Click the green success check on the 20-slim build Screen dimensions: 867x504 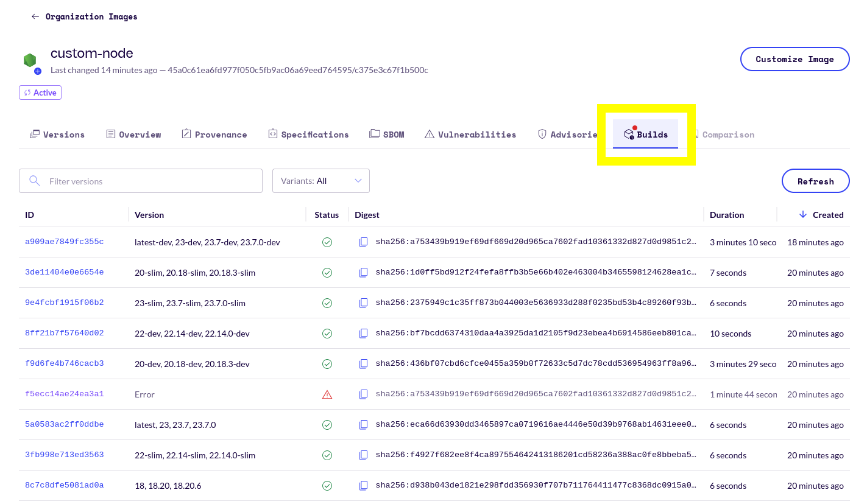(x=327, y=273)
